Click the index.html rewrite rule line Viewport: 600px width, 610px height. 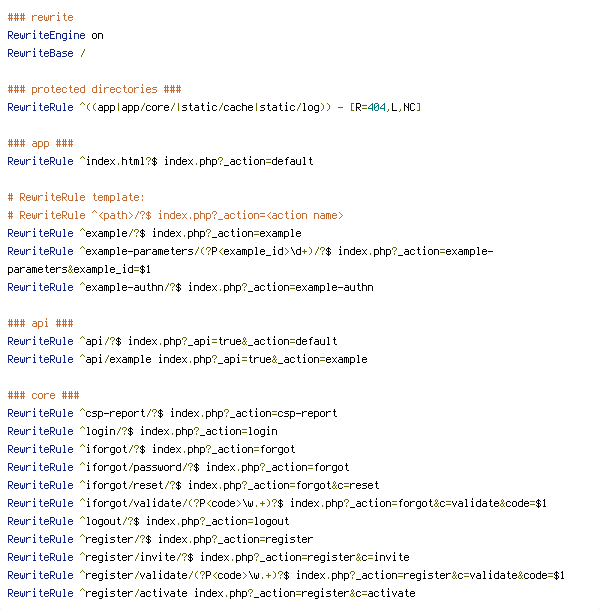pos(160,161)
